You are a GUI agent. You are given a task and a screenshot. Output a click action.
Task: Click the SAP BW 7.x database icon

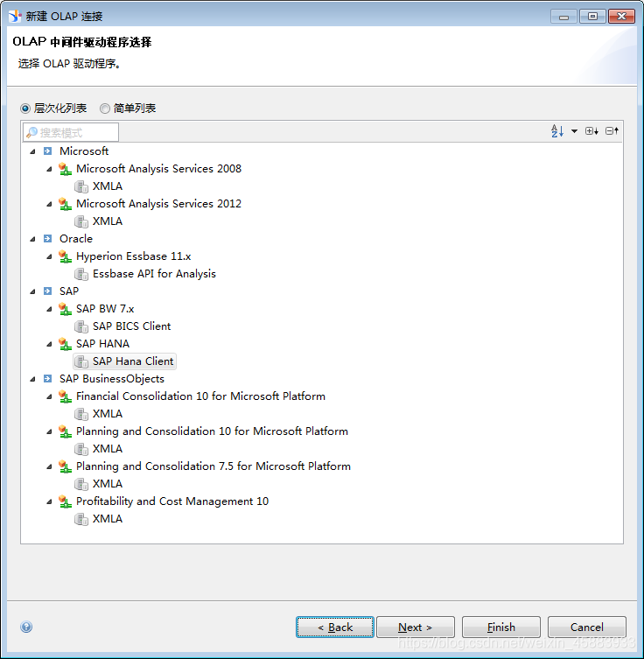coord(65,309)
